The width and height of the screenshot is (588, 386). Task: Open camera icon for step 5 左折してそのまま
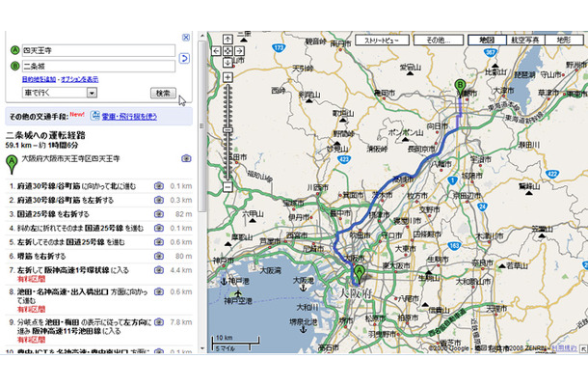tap(159, 242)
